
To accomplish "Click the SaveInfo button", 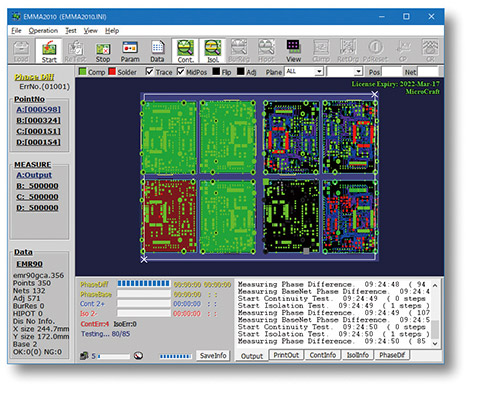I will 213,356.
